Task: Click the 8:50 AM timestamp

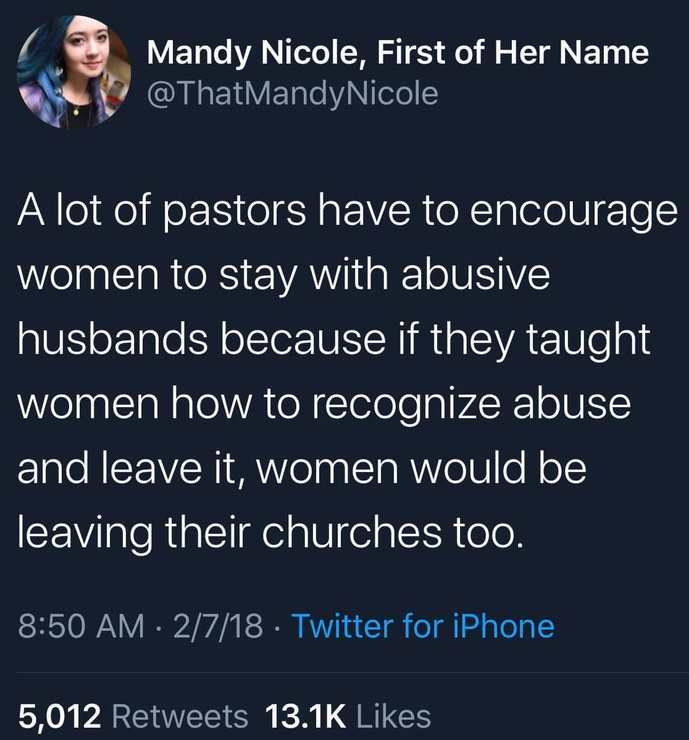Action: 75,626
